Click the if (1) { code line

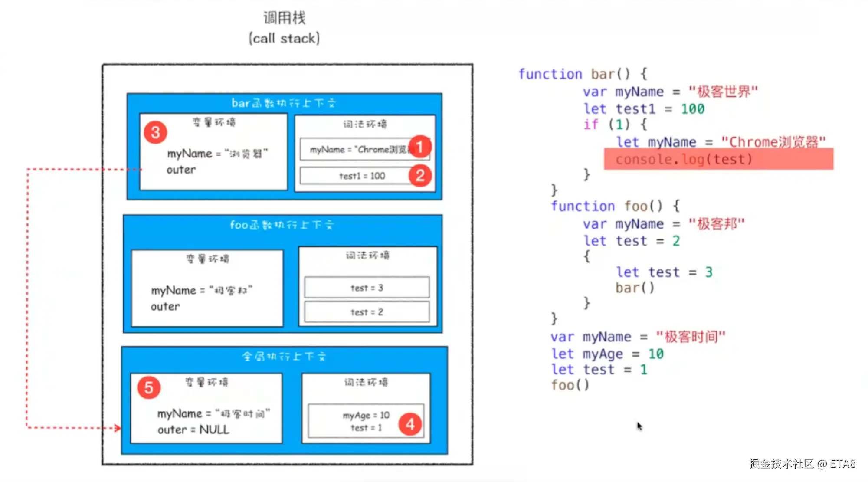(x=615, y=125)
